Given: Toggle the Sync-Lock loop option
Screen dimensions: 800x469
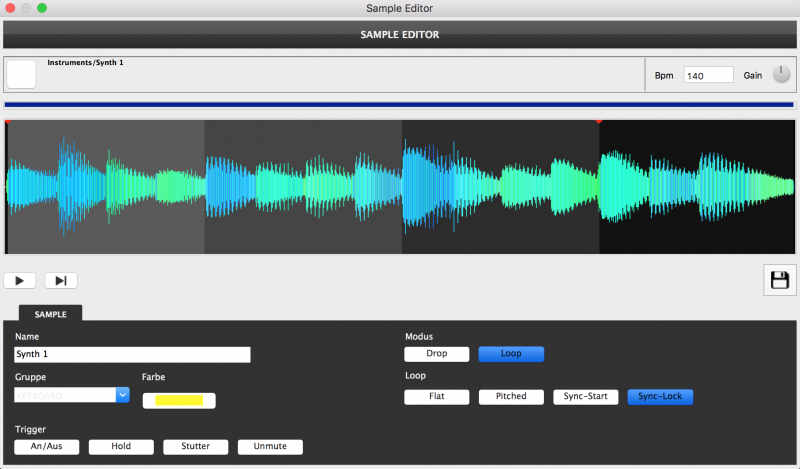Looking at the screenshot, I should (659, 397).
